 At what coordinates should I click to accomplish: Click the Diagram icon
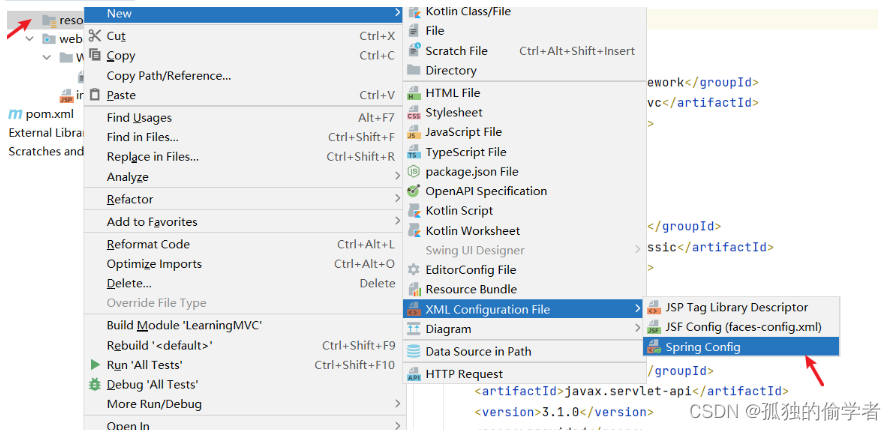click(414, 329)
